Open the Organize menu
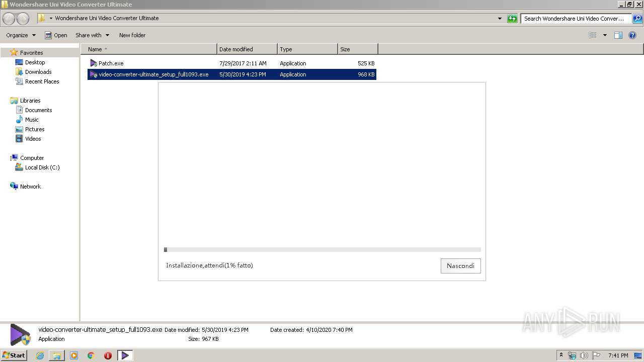The image size is (644, 362). click(x=21, y=35)
